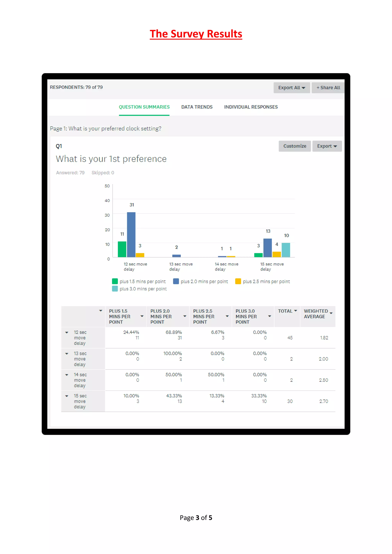The width and height of the screenshot is (392, 554).
Task: Switch to the Data Trends tab
Action: 197,107
